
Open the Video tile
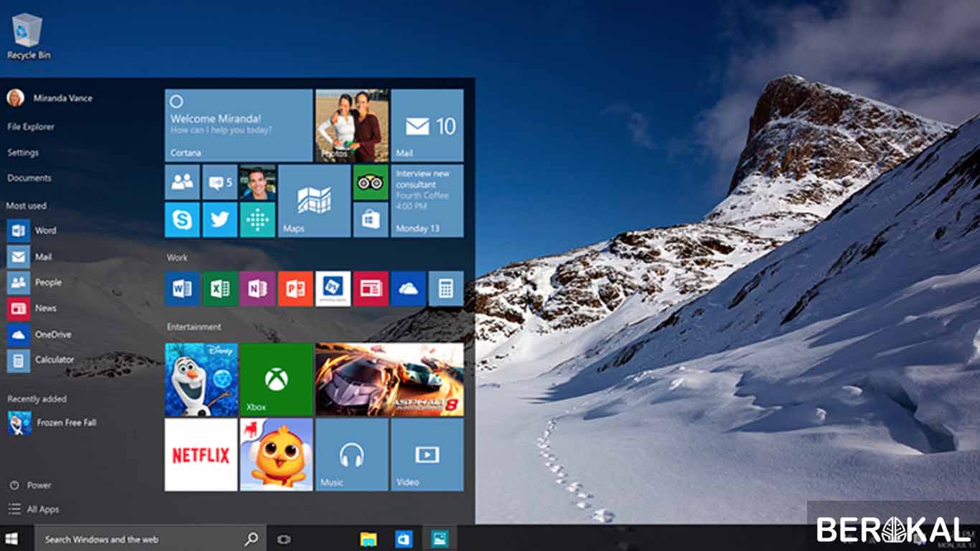click(x=427, y=455)
